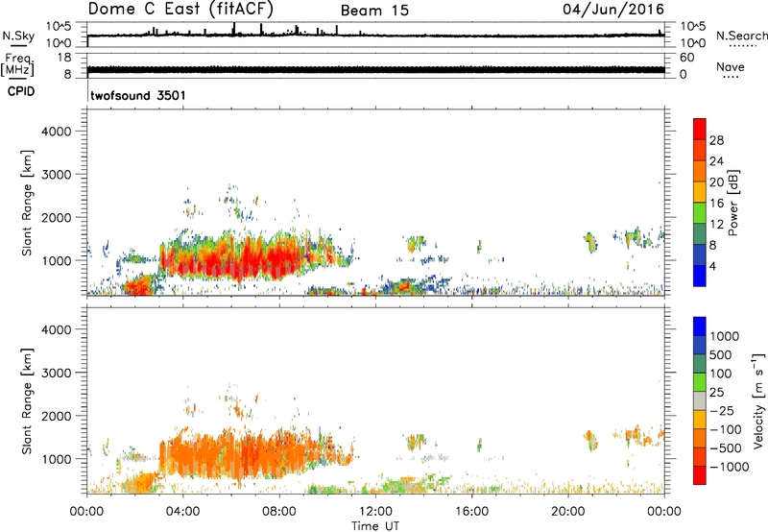The width and height of the screenshot is (768, 532).
Task: Click the solid line sample under N.Sky
Action: [18, 45]
